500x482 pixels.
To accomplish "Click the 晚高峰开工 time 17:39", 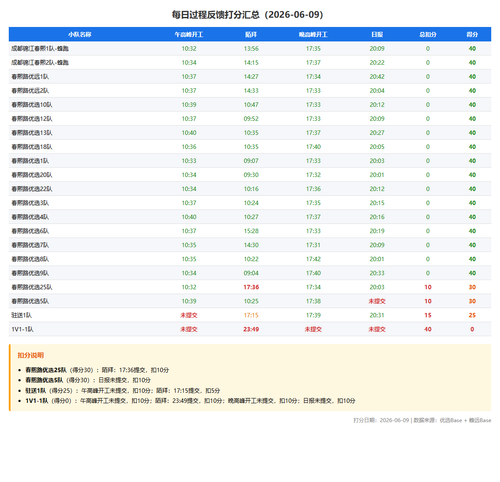I will click(313, 315).
